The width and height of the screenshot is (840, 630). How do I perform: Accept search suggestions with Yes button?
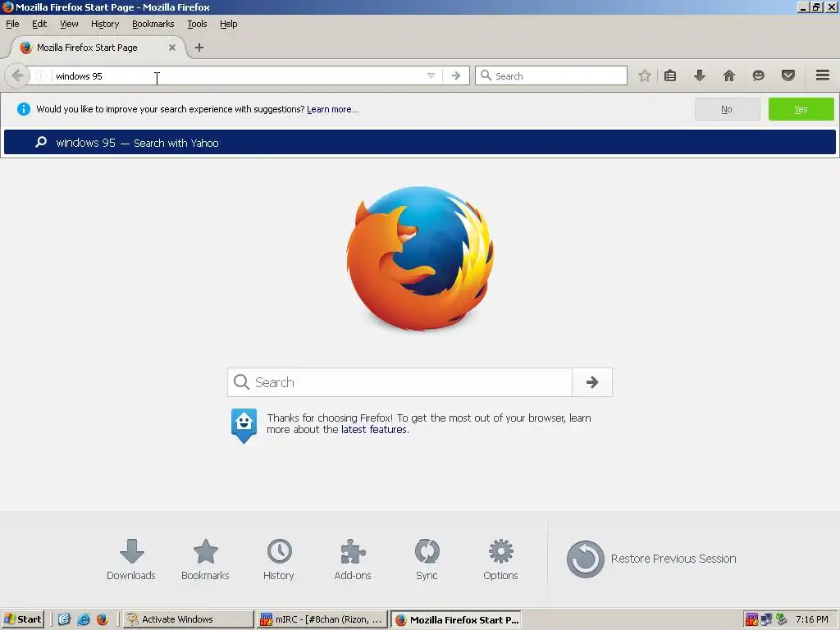point(801,109)
